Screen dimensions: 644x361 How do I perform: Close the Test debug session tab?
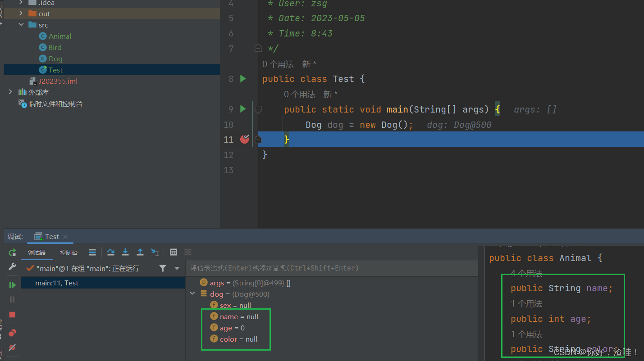(x=65, y=237)
